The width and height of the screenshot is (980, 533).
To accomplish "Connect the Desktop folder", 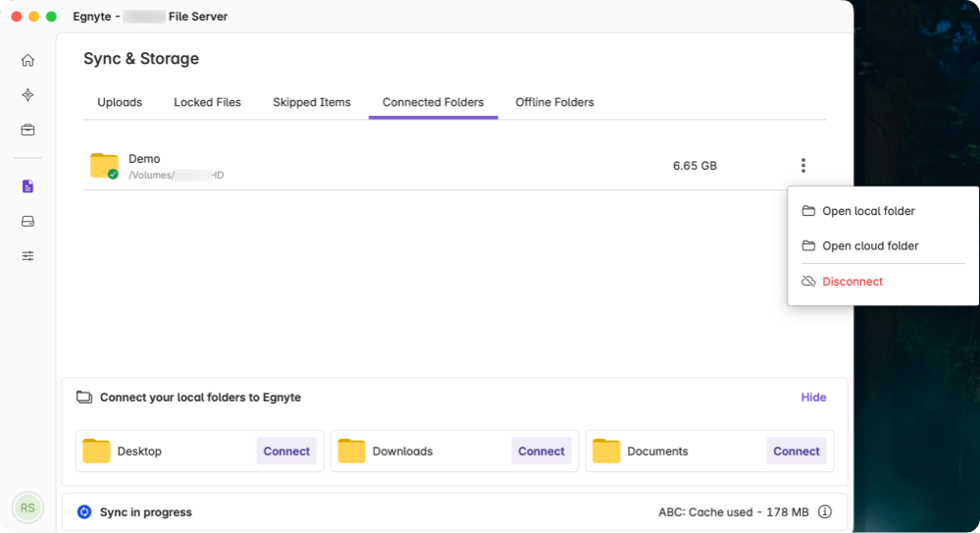I will tap(286, 452).
